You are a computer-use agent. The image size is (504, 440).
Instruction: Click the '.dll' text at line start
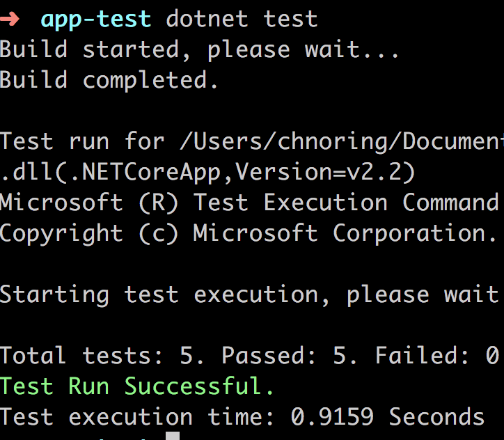point(26,172)
